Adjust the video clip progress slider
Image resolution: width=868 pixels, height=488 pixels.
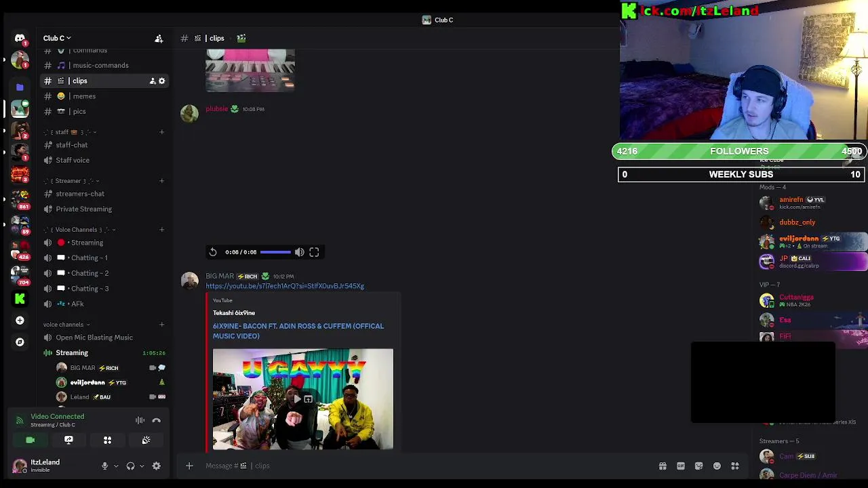(275, 252)
